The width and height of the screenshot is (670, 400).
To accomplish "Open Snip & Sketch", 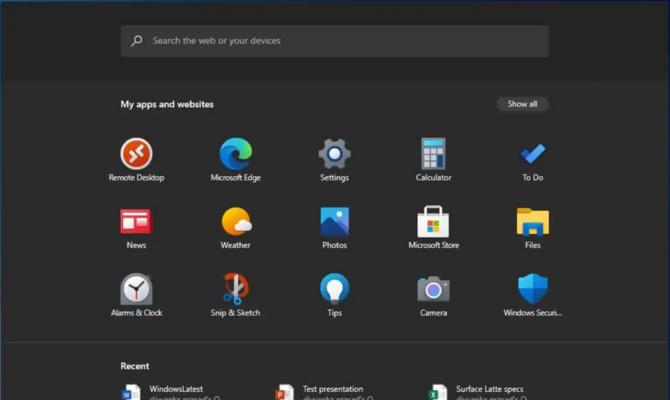I will coord(235,295).
